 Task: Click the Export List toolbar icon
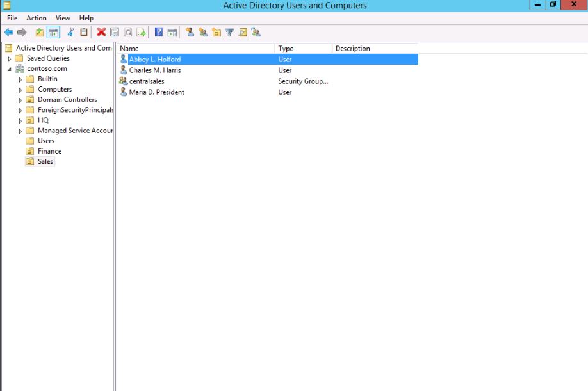[141, 33]
